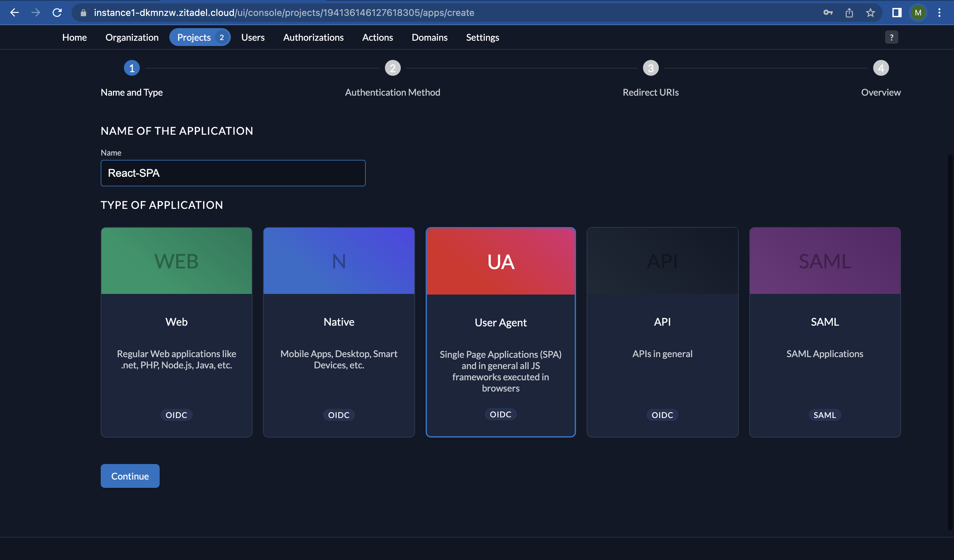The height and width of the screenshot is (560, 954).
Task: Click the bookmark star icon
Action: click(x=870, y=13)
